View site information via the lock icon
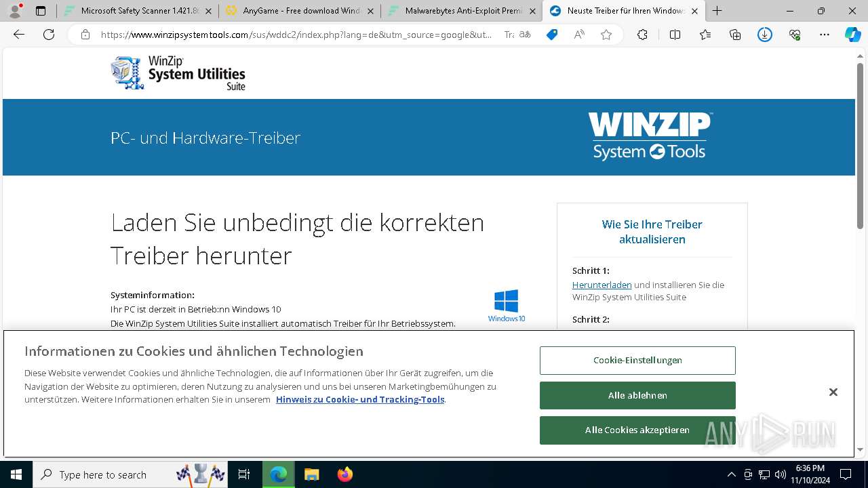The height and width of the screenshot is (488, 868). (x=85, y=35)
